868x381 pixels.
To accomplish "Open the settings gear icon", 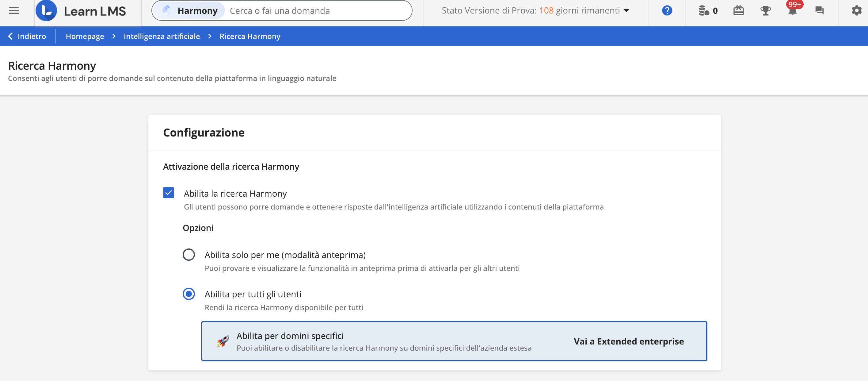I will coord(856,11).
